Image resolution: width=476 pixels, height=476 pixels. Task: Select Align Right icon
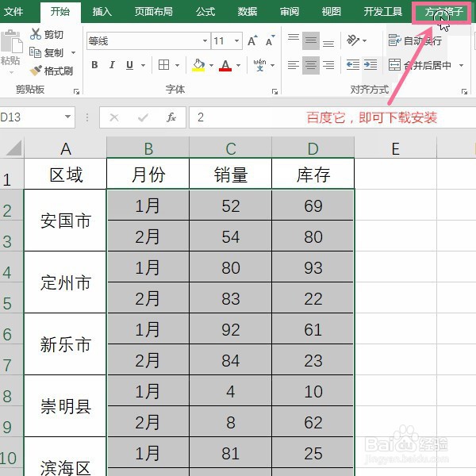(x=328, y=65)
